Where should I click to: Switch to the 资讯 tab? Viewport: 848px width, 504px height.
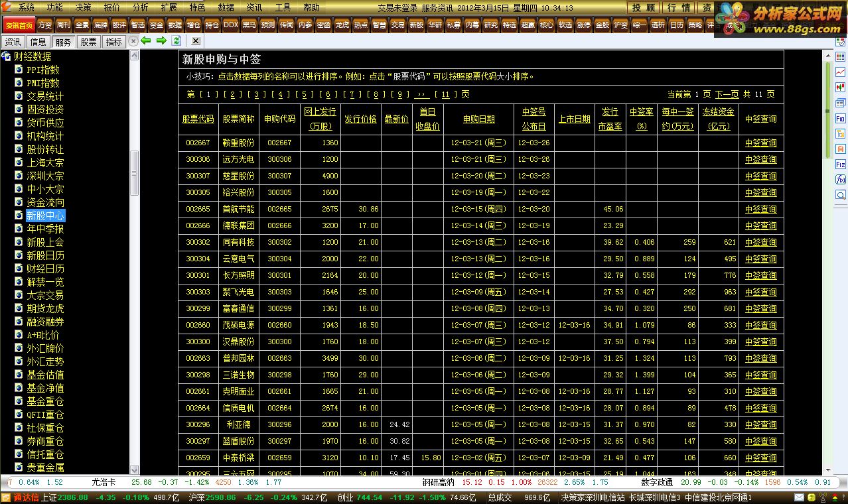coord(13,42)
